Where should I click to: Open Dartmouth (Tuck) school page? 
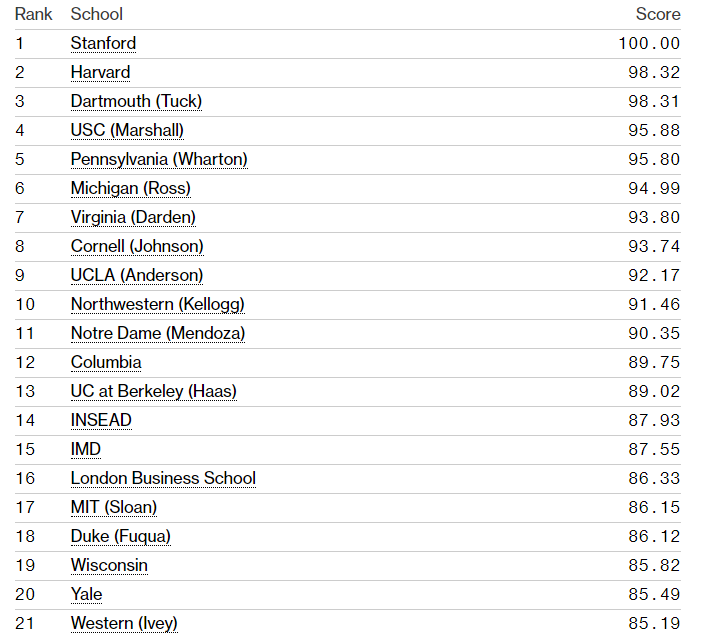pos(138,101)
